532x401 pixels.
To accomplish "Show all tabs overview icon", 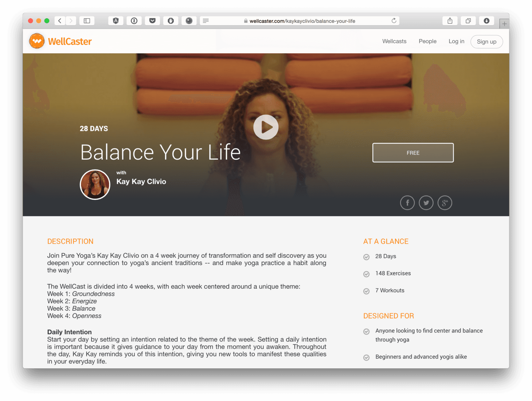I will pyautogui.click(x=468, y=21).
